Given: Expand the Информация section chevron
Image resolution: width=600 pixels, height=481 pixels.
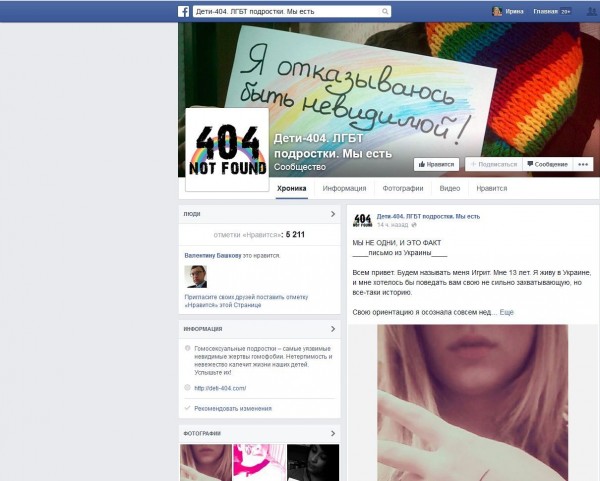Looking at the screenshot, I should [333, 328].
